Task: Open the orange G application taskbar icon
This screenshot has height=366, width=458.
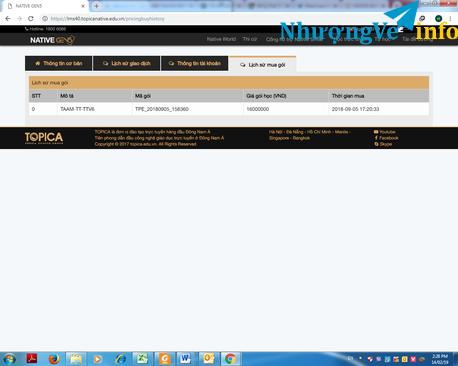Action: coord(165,359)
